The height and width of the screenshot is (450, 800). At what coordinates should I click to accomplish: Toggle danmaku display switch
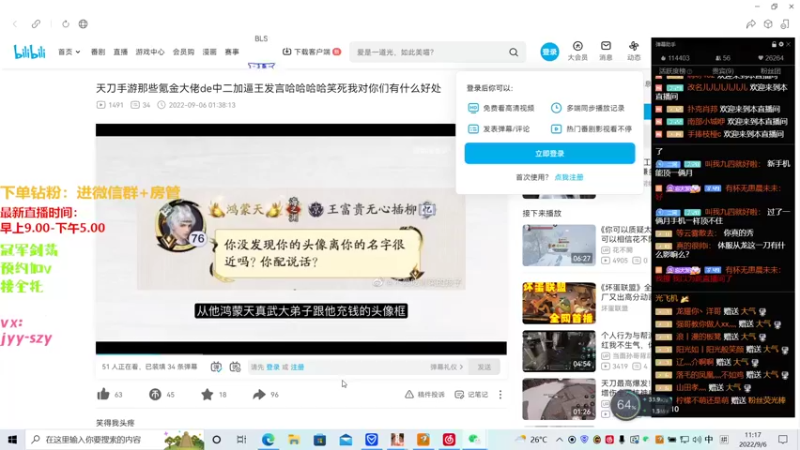[216, 367]
